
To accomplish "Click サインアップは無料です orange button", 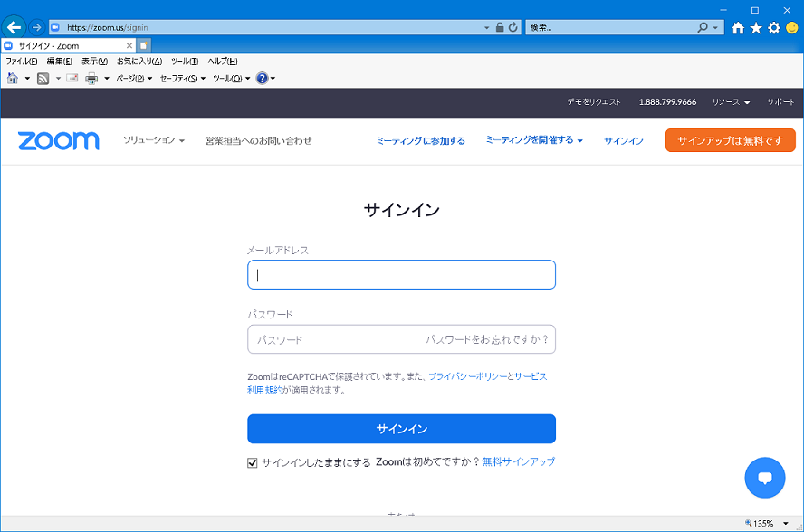I will pyautogui.click(x=730, y=140).
